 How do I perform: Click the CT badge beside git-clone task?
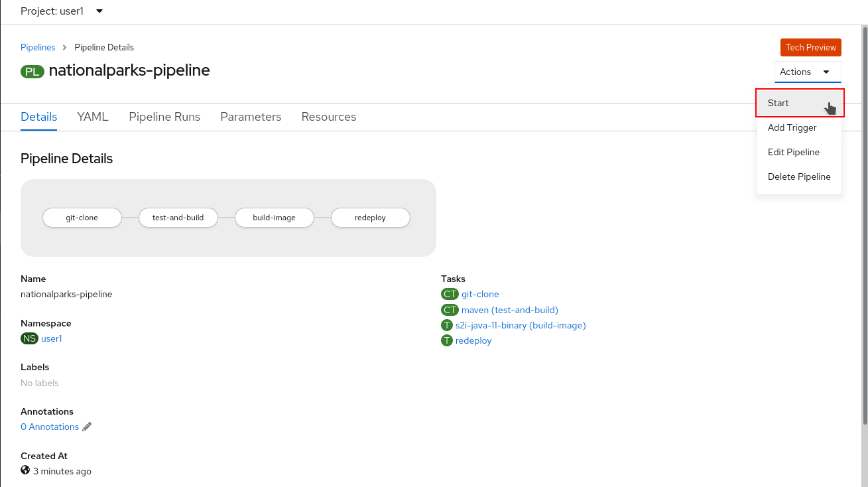coord(450,295)
